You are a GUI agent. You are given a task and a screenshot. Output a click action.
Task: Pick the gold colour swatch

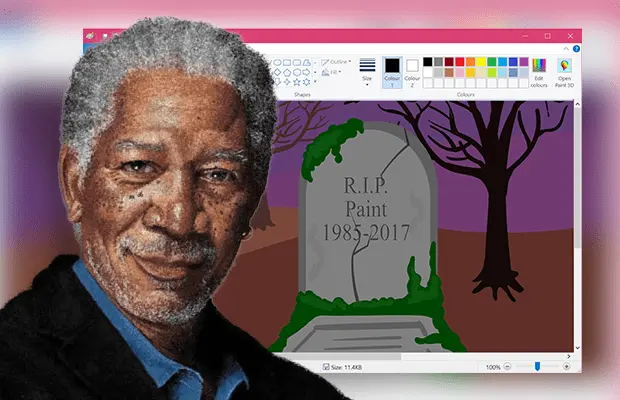click(x=470, y=73)
